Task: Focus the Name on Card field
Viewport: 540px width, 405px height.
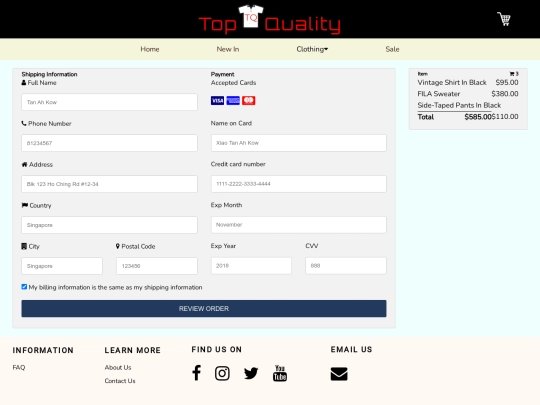Action: [299, 143]
